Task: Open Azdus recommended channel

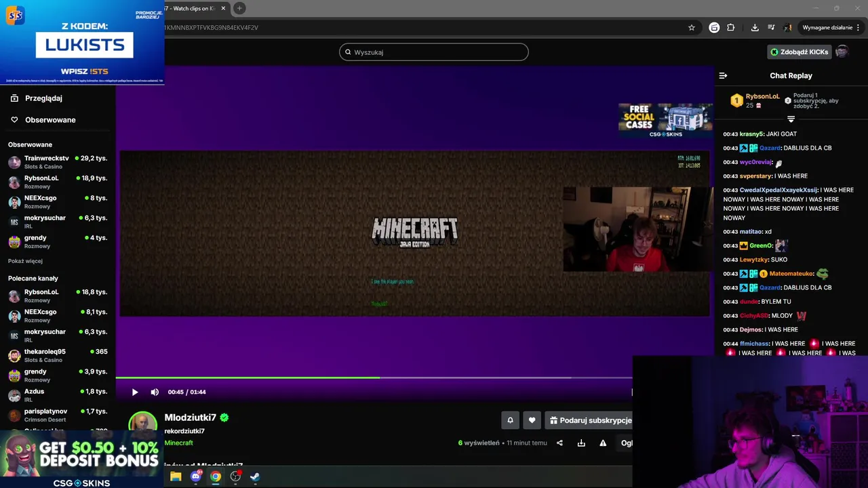Action: click(58, 395)
